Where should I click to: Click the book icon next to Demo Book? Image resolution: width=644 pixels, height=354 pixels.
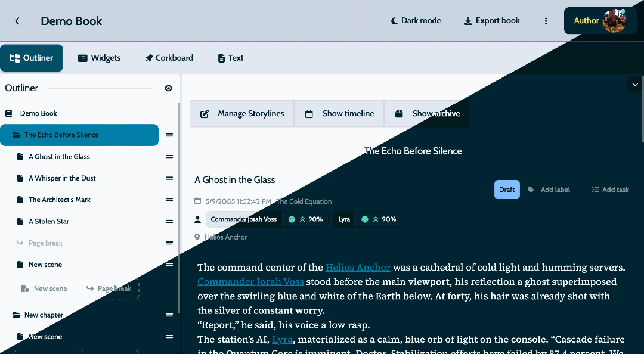(x=8, y=113)
